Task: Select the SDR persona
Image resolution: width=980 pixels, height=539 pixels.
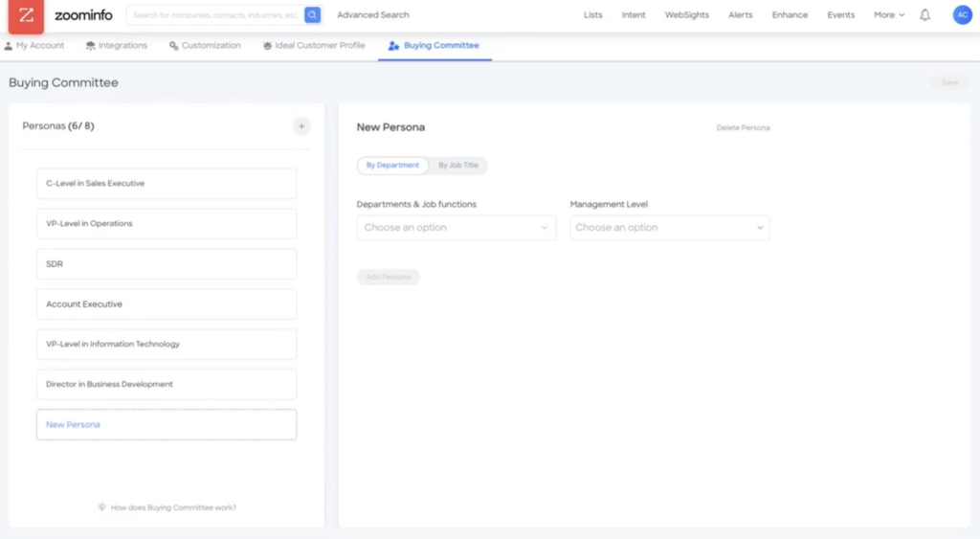Action: coord(167,264)
